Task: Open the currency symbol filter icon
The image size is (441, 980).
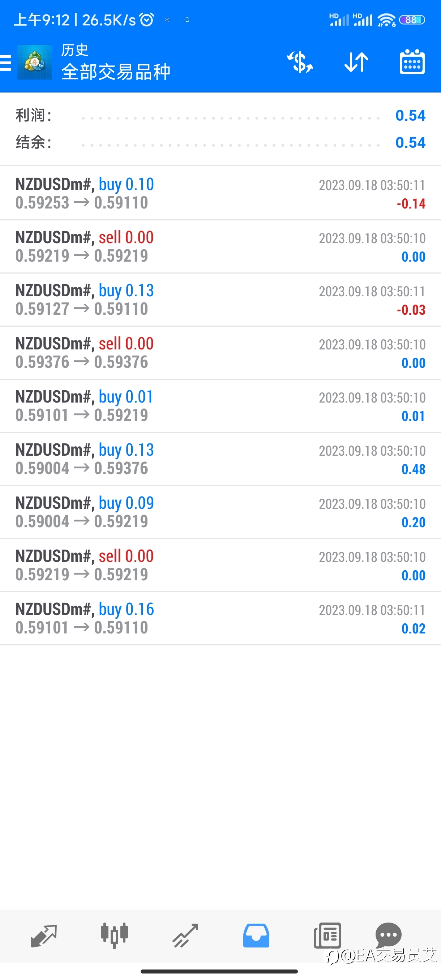Action: click(300, 62)
